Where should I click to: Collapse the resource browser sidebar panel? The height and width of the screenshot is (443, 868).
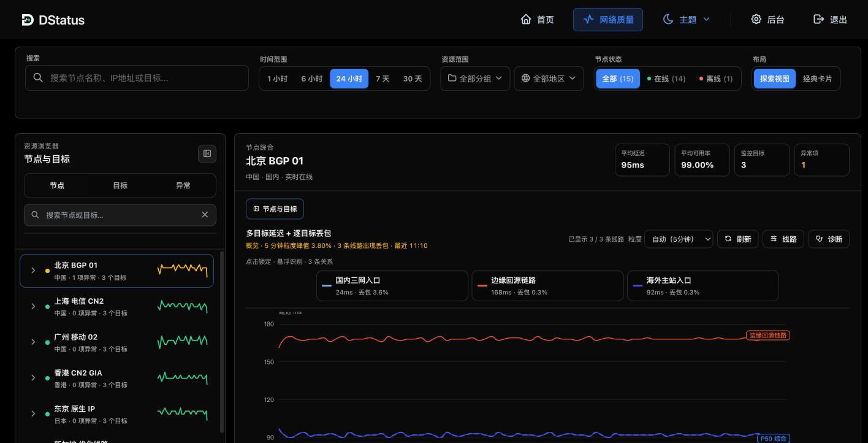pos(207,153)
